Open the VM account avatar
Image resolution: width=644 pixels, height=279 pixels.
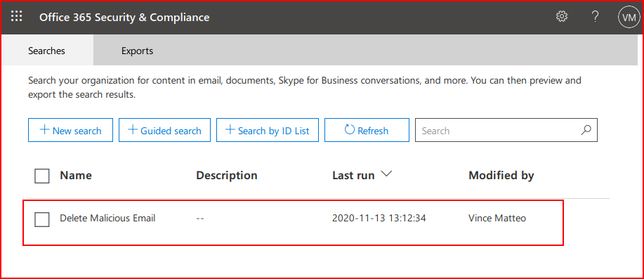629,18
